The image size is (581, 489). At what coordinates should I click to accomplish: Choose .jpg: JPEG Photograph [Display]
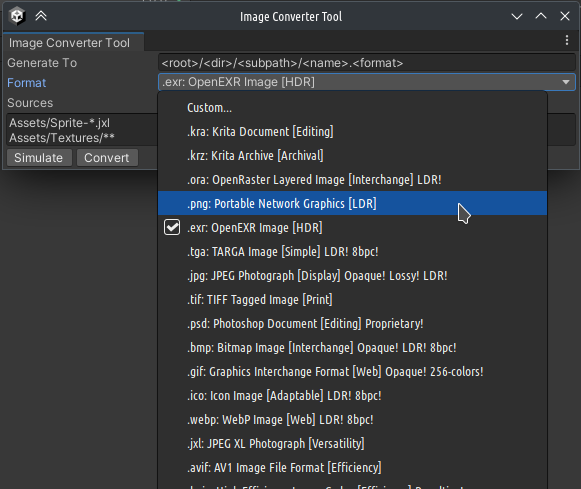click(352, 276)
